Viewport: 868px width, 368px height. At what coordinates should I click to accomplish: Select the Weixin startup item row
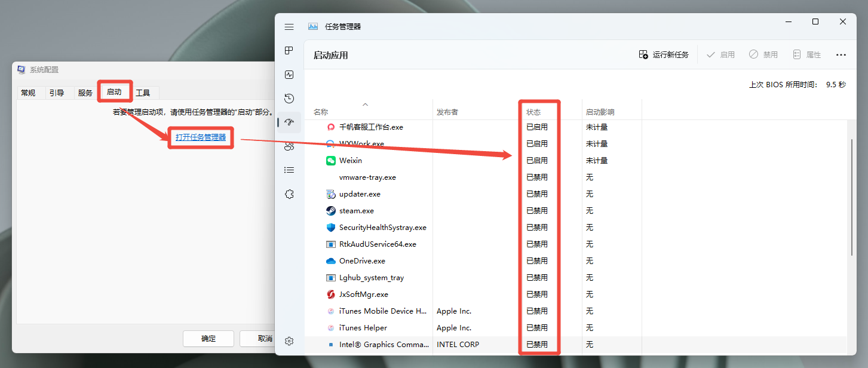coord(351,161)
